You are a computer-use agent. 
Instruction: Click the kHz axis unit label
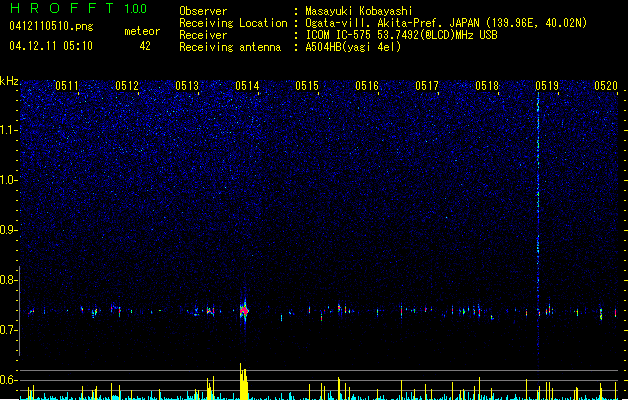9,81
